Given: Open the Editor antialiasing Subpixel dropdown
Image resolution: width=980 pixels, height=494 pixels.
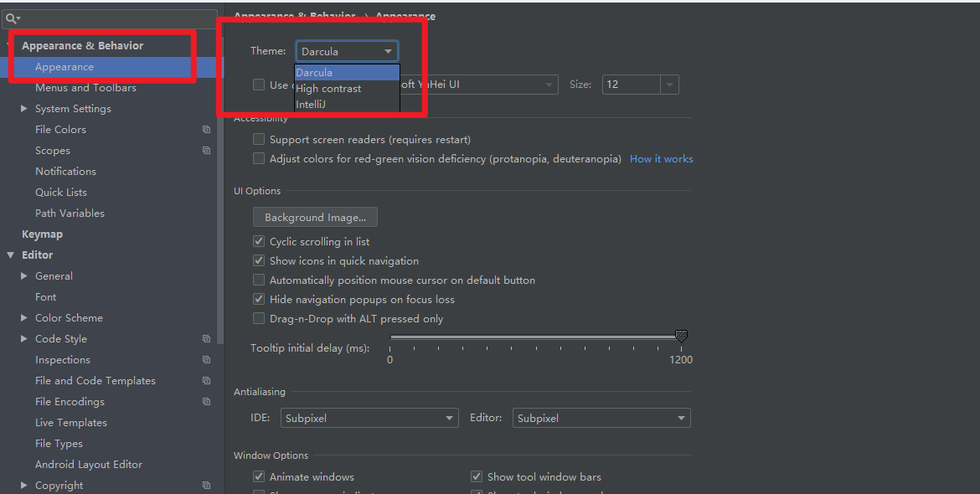Looking at the screenshot, I should click(x=601, y=418).
